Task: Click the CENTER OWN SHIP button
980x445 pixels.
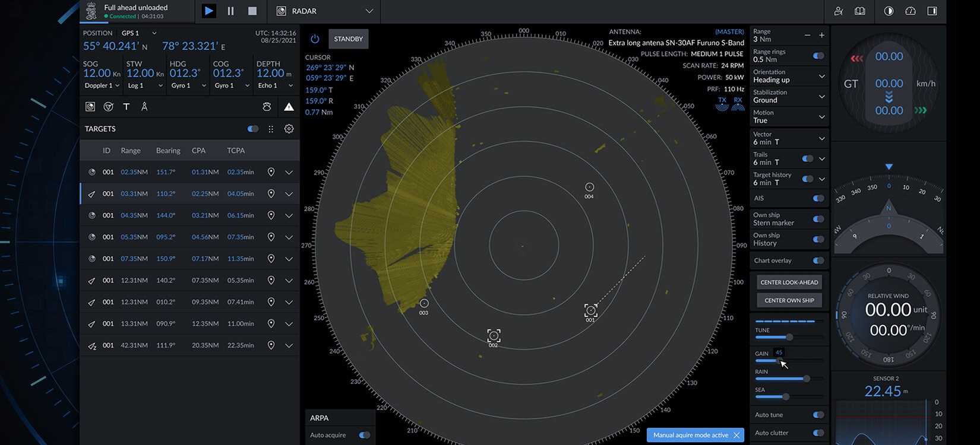Action: coord(789,300)
